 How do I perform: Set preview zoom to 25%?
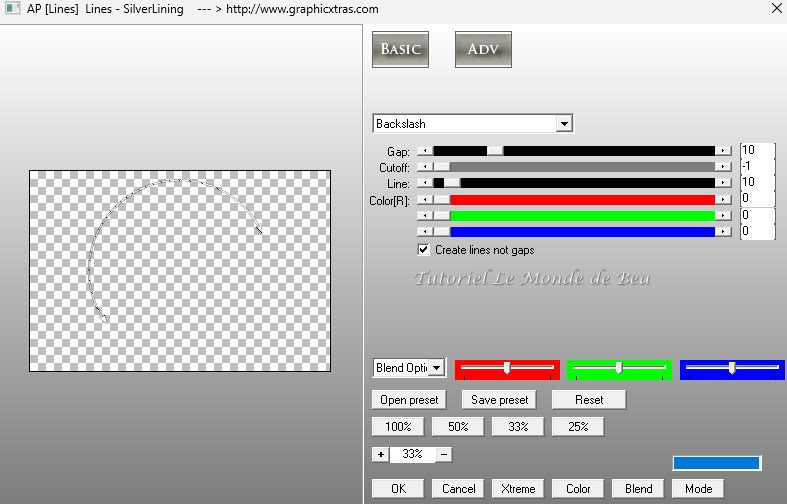coord(578,427)
